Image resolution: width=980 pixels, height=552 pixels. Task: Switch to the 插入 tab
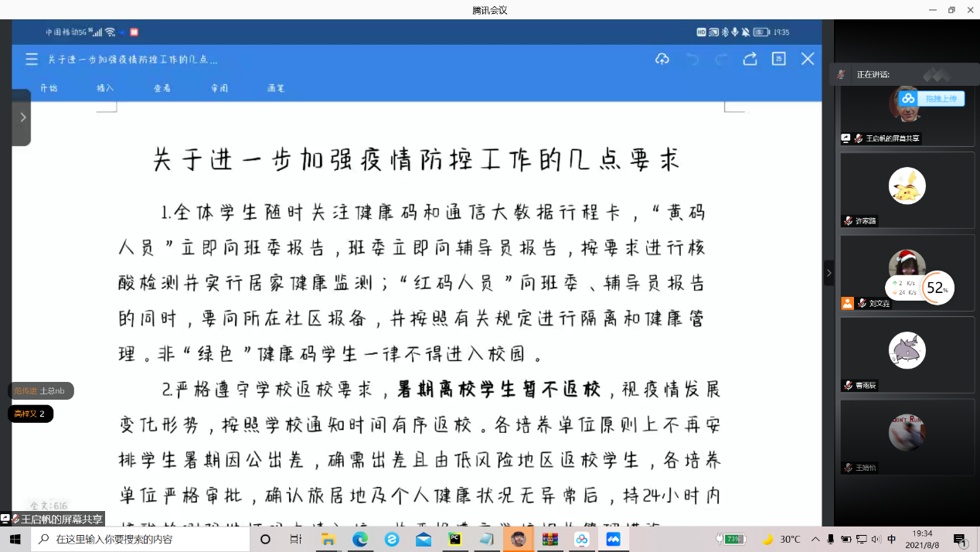[x=105, y=88]
